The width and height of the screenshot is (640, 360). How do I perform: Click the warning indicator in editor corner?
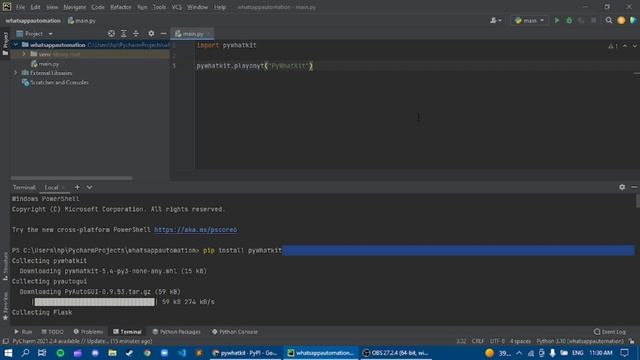(x=613, y=46)
